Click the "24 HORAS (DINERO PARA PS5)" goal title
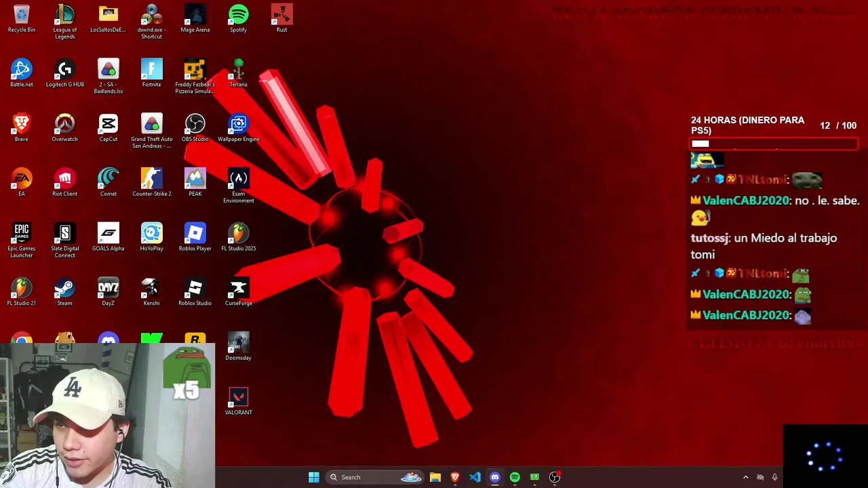868x488 pixels. point(747,125)
